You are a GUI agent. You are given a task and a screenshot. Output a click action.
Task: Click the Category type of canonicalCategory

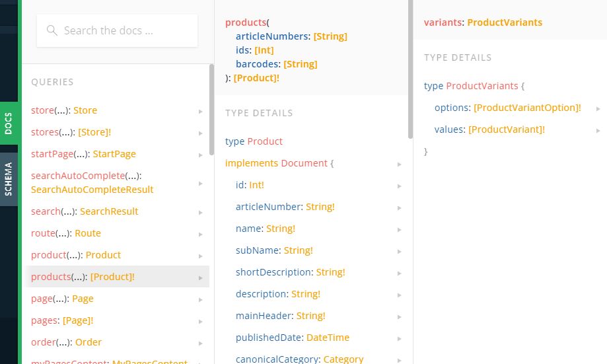343,359
